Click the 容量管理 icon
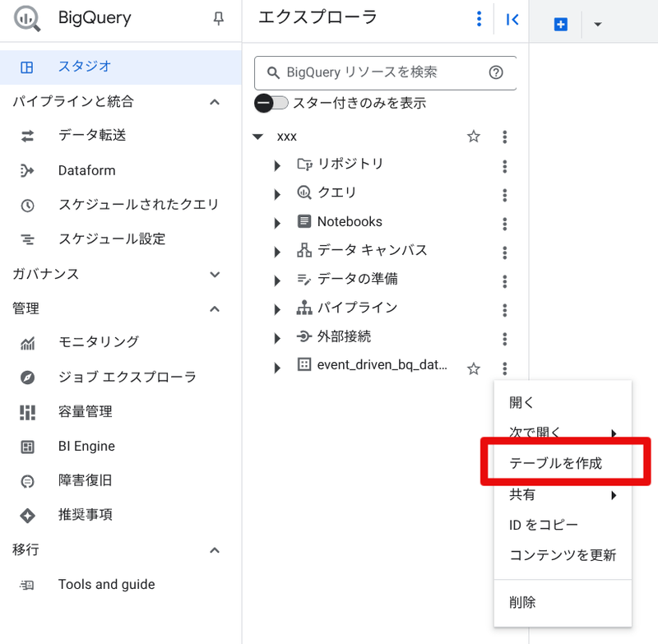 pyautogui.click(x=28, y=412)
